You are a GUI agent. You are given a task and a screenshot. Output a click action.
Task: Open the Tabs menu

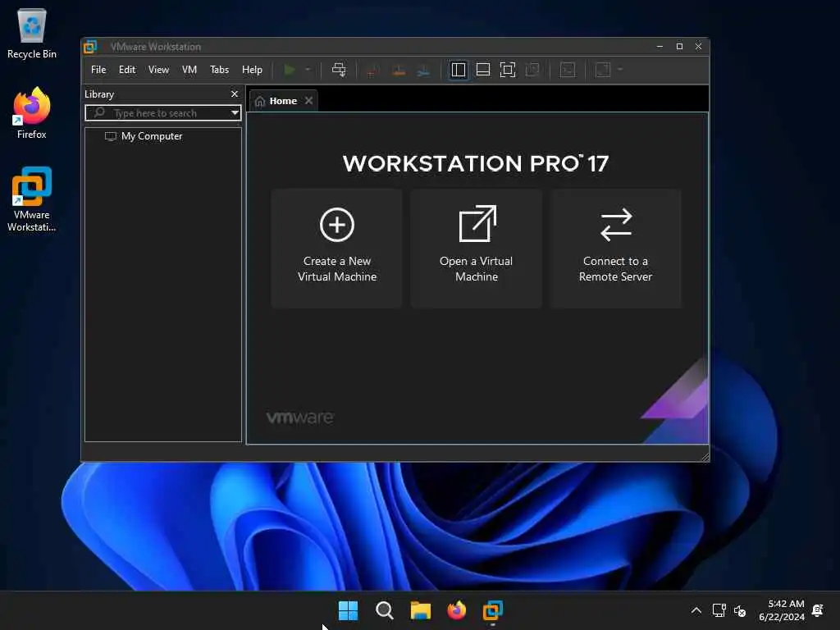pos(219,70)
